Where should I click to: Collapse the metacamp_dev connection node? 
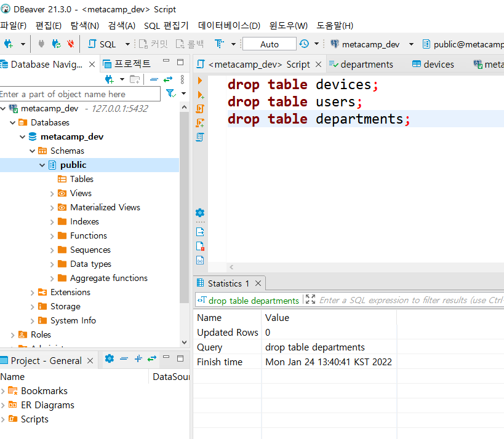coord(3,109)
